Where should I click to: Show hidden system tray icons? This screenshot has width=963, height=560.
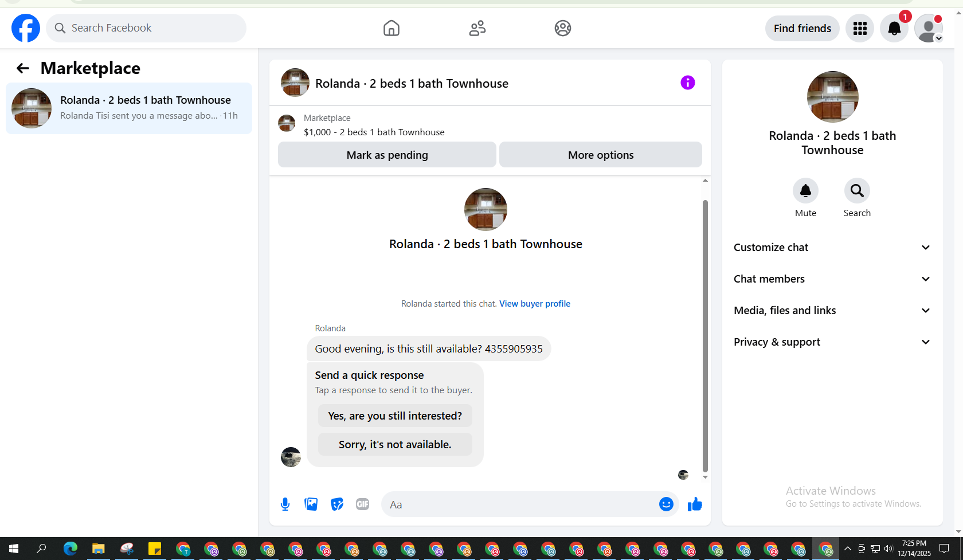click(848, 549)
